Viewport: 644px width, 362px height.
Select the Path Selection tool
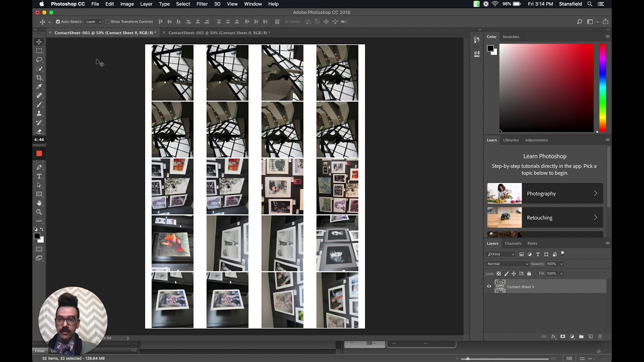[x=39, y=185]
